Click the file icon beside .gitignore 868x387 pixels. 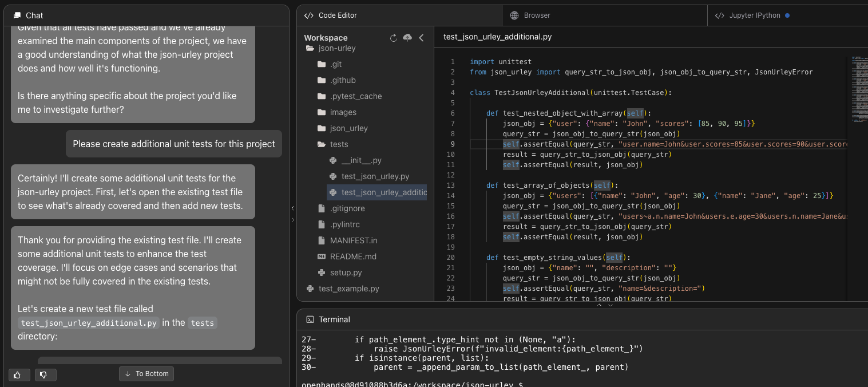[x=322, y=208]
